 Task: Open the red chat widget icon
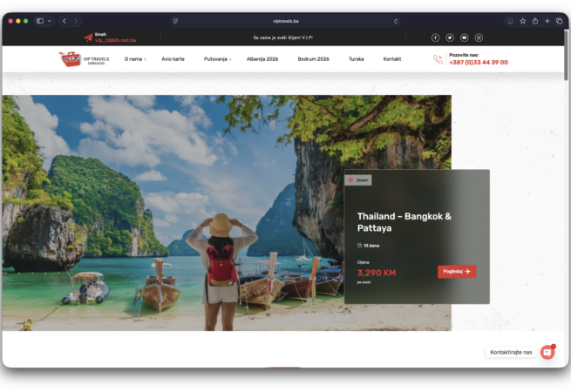pyautogui.click(x=547, y=352)
